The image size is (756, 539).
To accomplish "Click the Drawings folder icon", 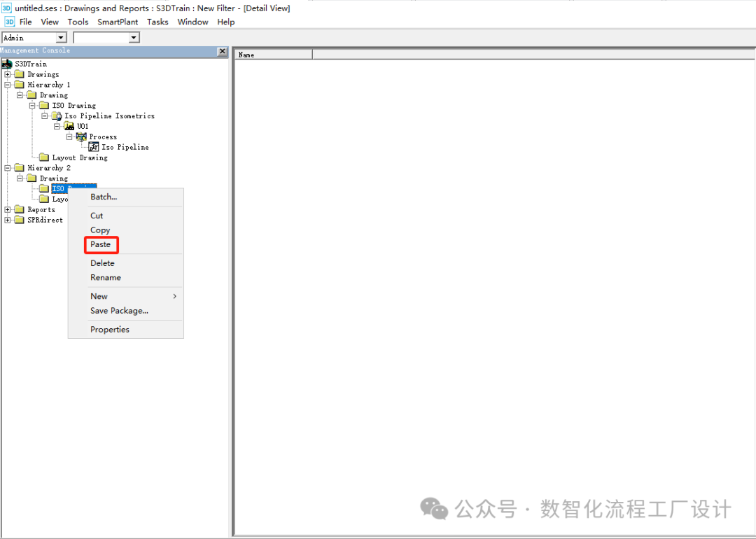I will tap(20, 74).
